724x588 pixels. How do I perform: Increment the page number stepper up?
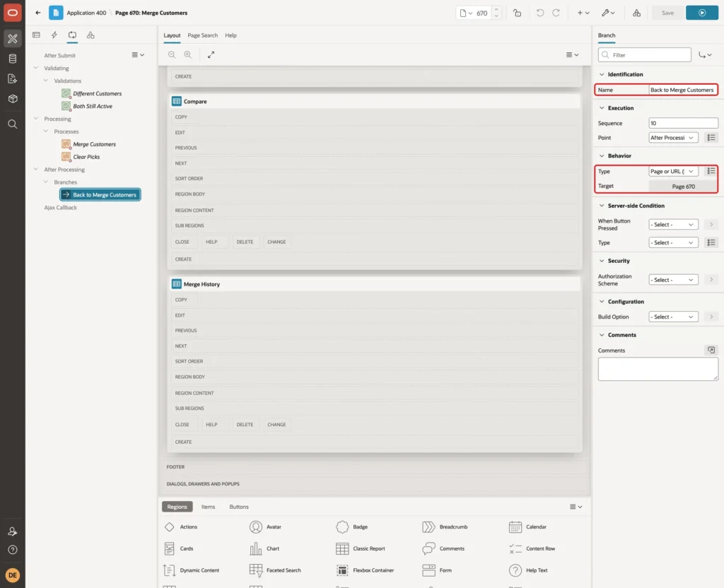[496, 10]
